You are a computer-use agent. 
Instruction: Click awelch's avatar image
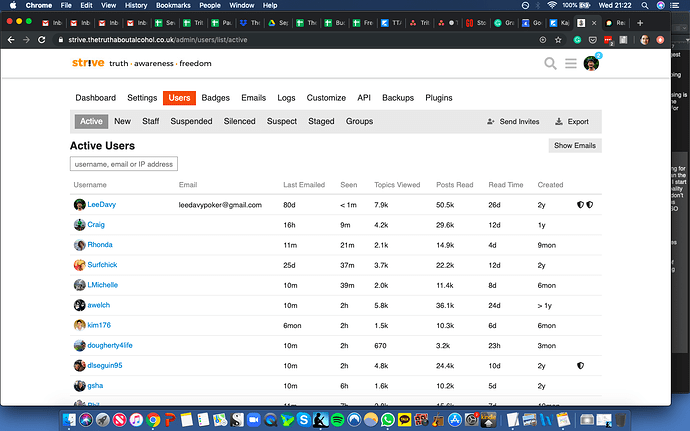click(79, 305)
